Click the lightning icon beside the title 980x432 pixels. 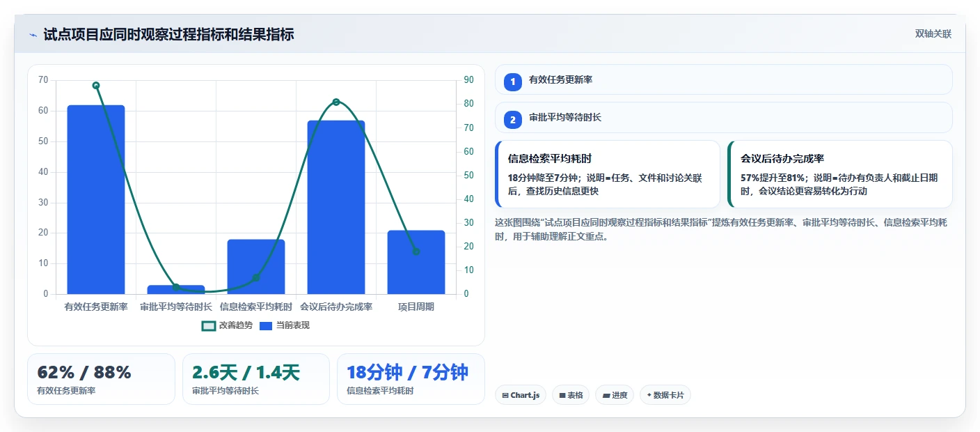(33, 34)
